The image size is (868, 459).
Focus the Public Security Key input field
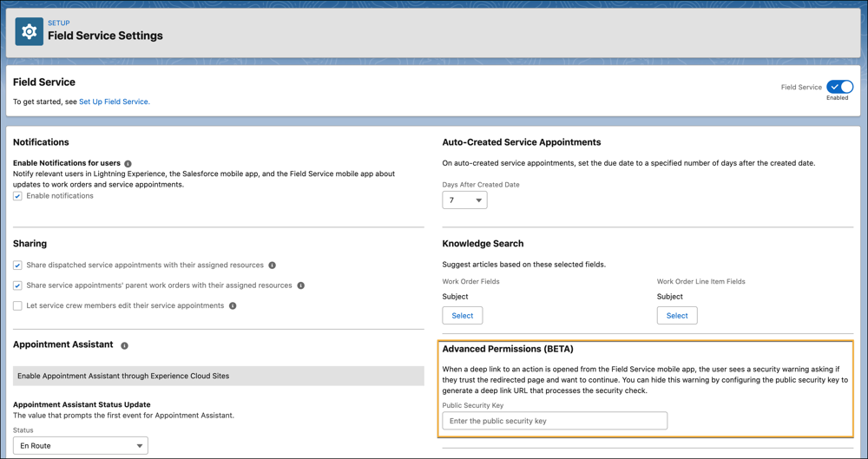point(555,421)
